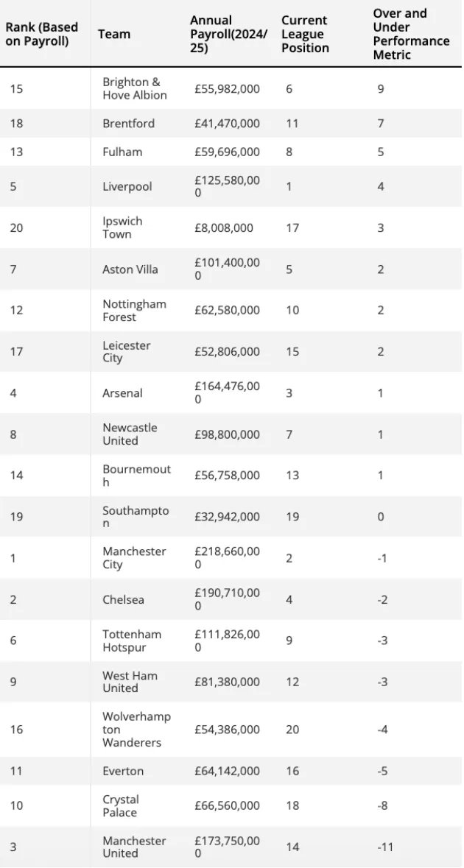Image resolution: width=464 pixels, height=868 pixels.
Task: Select the Ipswich Town payroll £8,008,000
Action: (224, 227)
